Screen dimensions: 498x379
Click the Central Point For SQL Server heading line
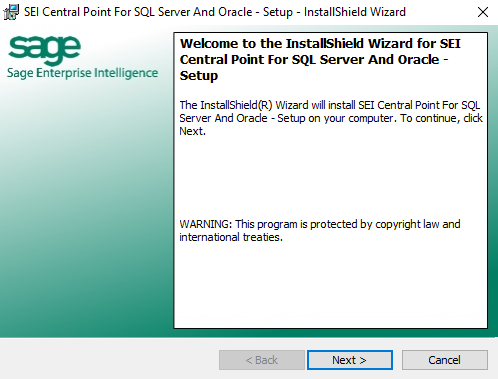tap(314, 60)
